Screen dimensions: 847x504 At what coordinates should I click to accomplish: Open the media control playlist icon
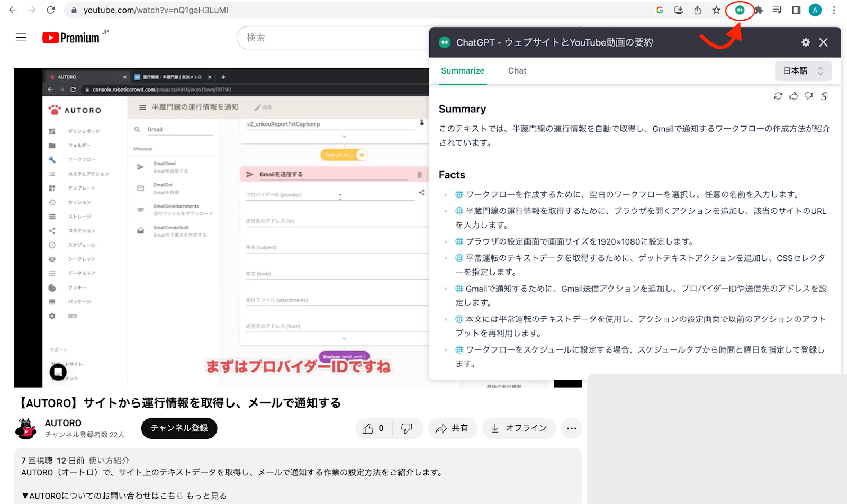(x=777, y=10)
